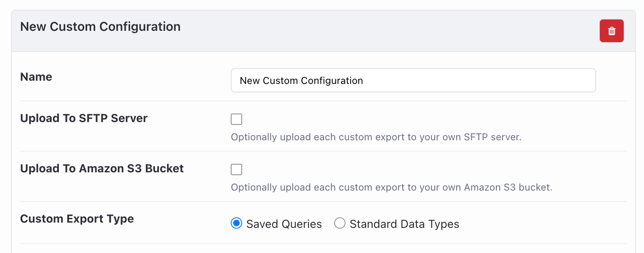The width and height of the screenshot is (644, 253).
Task: Click the Amazon S3 bucket help description text
Action: tap(391, 187)
